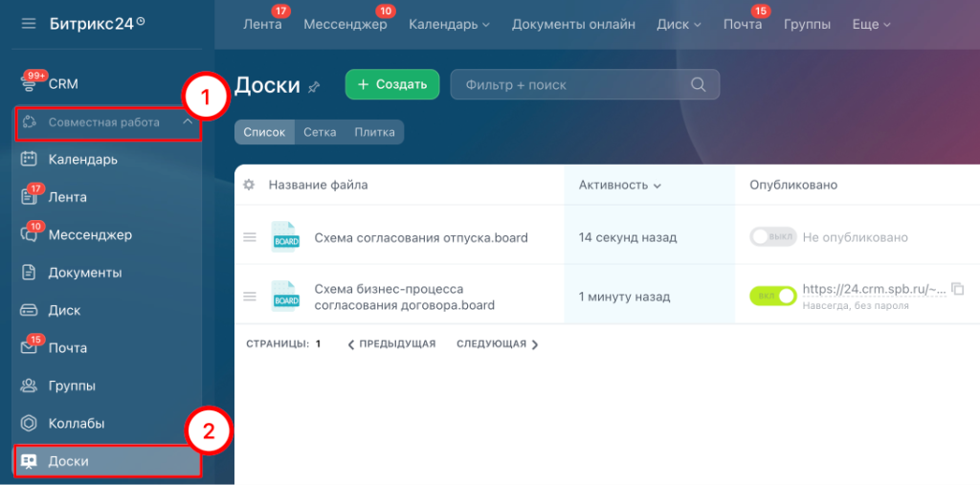This screenshot has height=485, width=980.
Task: Click the Не опубликовано status text
Action: pos(855,237)
